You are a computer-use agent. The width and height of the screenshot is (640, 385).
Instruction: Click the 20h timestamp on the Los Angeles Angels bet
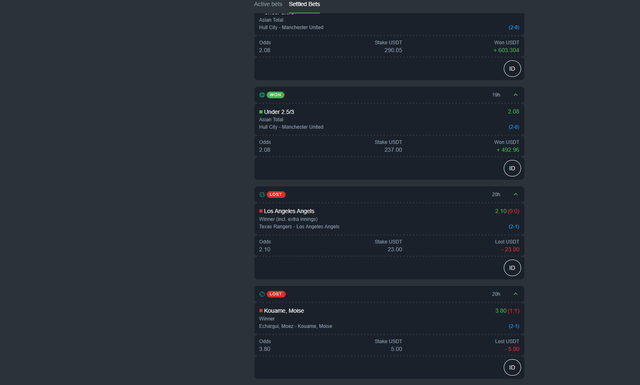click(x=496, y=194)
